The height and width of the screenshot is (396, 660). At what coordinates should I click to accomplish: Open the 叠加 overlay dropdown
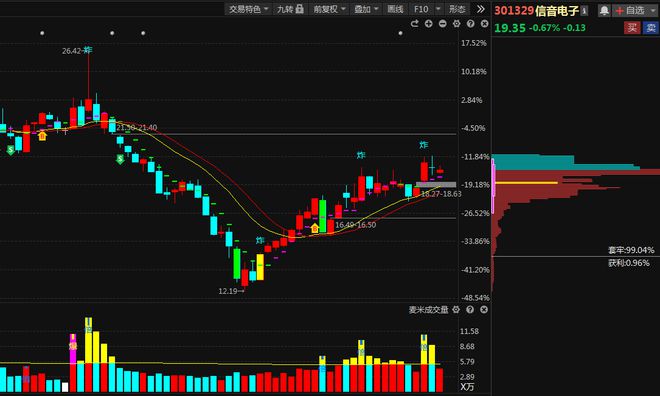tap(366, 9)
